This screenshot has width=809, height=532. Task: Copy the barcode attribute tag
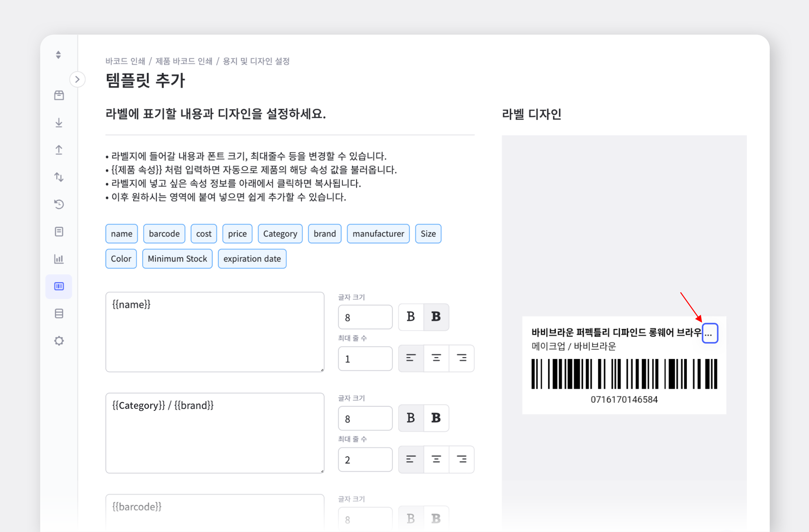pyautogui.click(x=164, y=234)
